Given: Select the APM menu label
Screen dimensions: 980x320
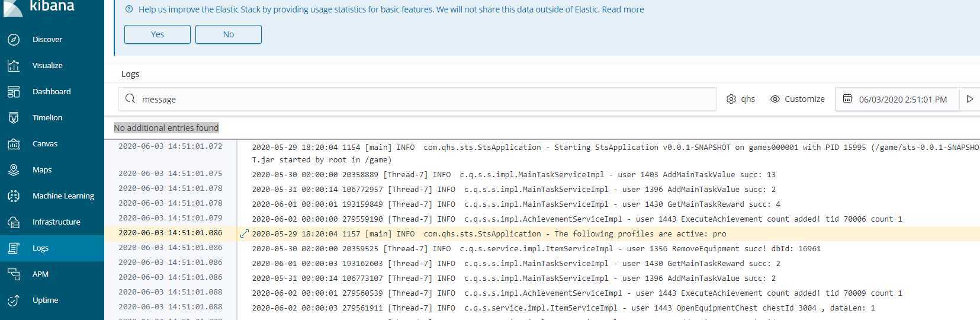Looking at the screenshot, I should [x=40, y=274].
